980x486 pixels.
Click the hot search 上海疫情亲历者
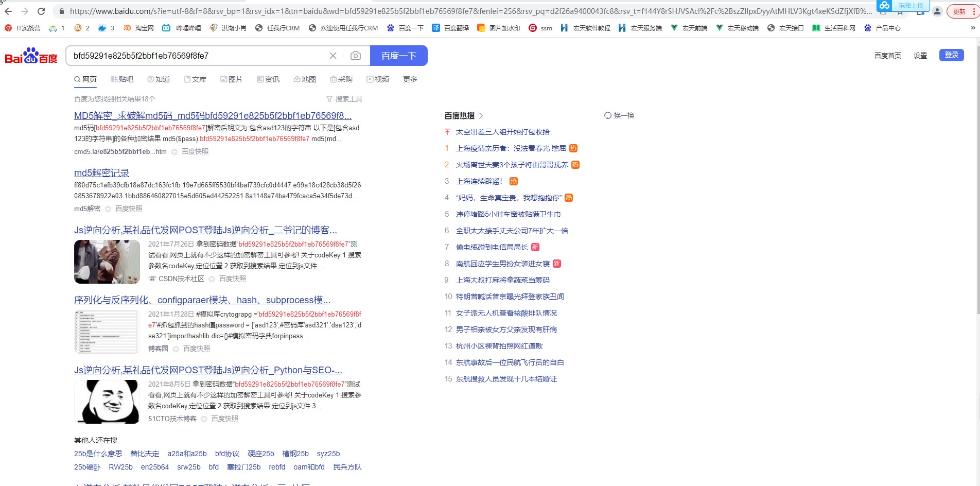[511, 148]
